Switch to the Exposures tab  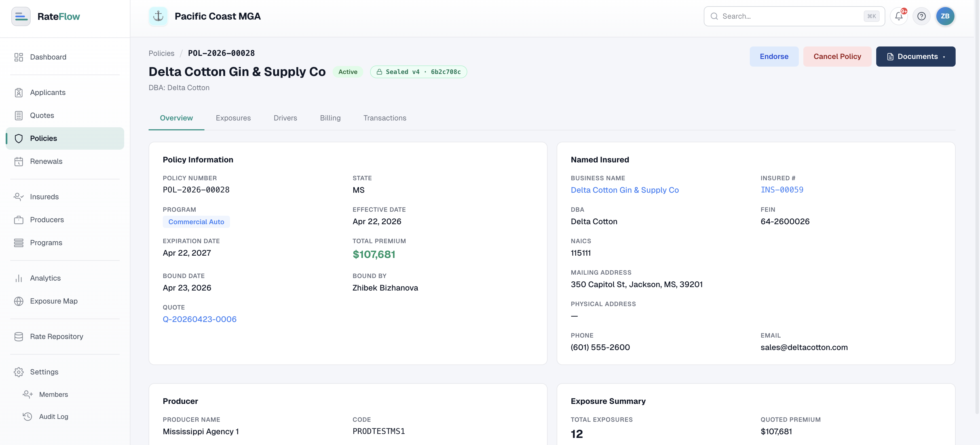[x=233, y=118]
